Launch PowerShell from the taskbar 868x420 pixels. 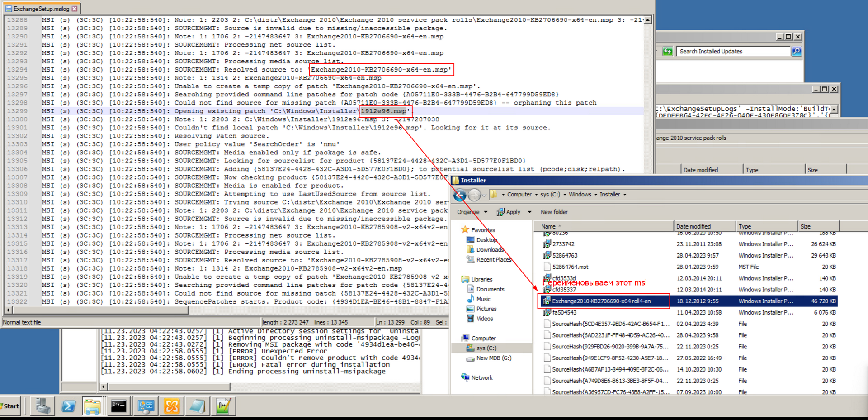tap(68, 406)
